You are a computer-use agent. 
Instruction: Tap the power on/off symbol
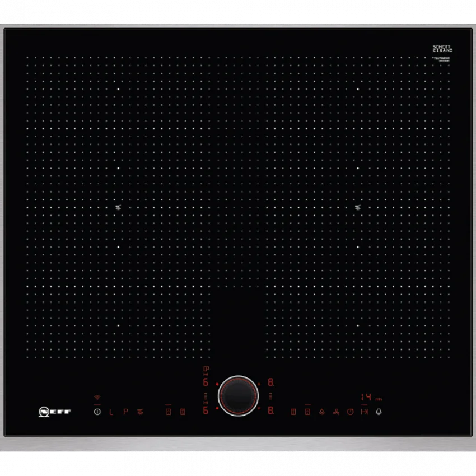(x=97, y=412)
